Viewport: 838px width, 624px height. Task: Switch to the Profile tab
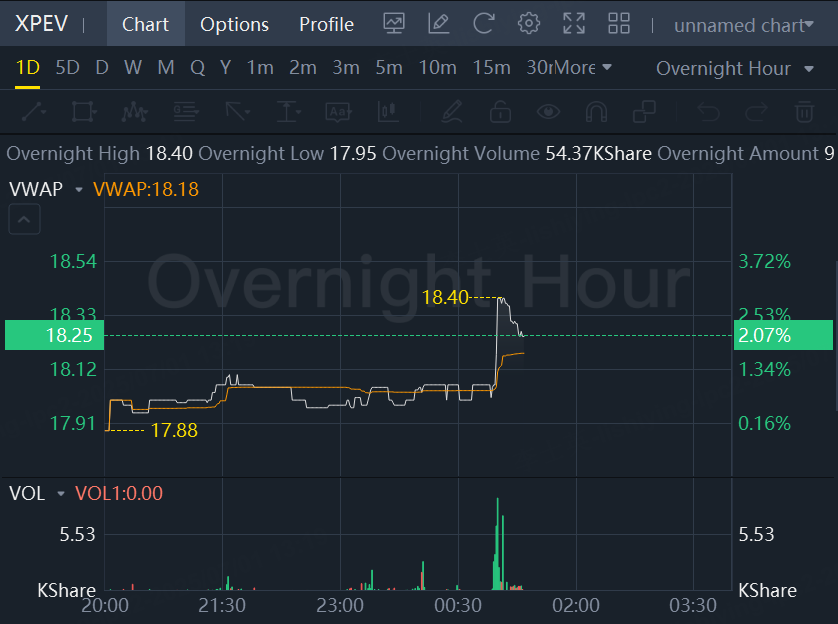point(326,24)
